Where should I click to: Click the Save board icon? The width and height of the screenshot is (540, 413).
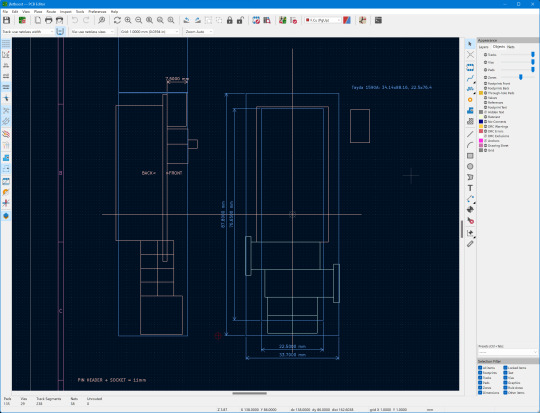pos(6,20)
